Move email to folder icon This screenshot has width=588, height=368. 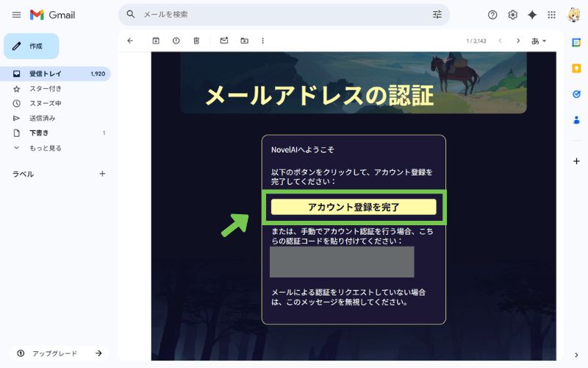[244, 40]
